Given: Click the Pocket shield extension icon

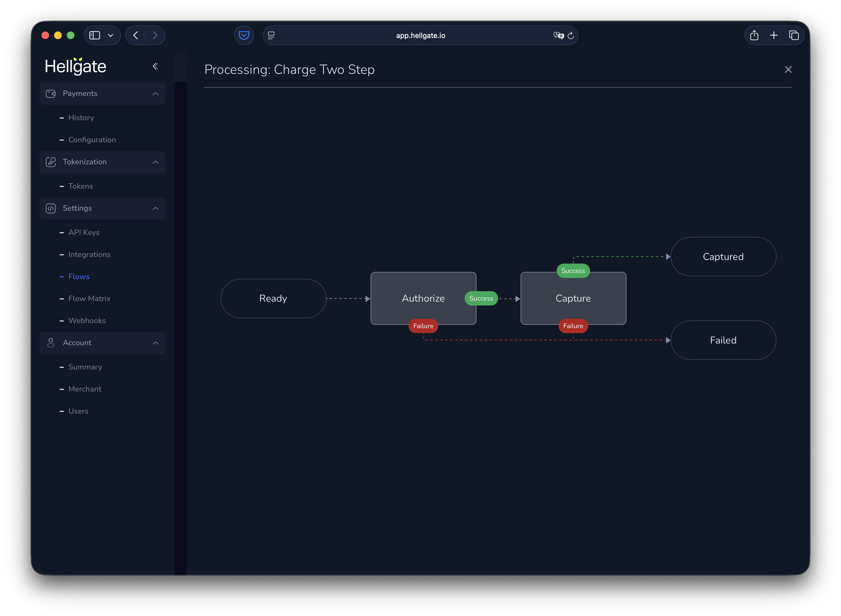Looking at the screenshot, I should (244, 35).
